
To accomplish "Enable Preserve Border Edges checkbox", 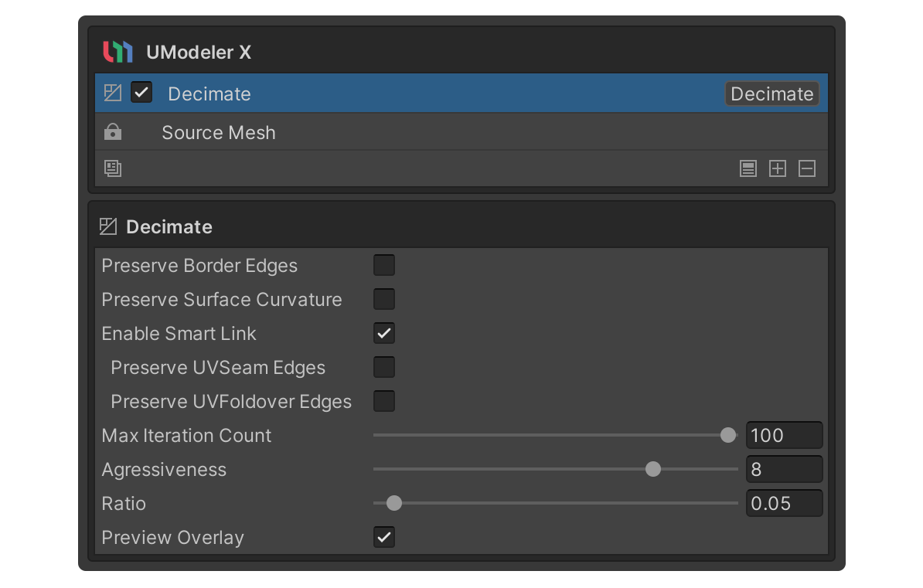I will pos(383,266).
